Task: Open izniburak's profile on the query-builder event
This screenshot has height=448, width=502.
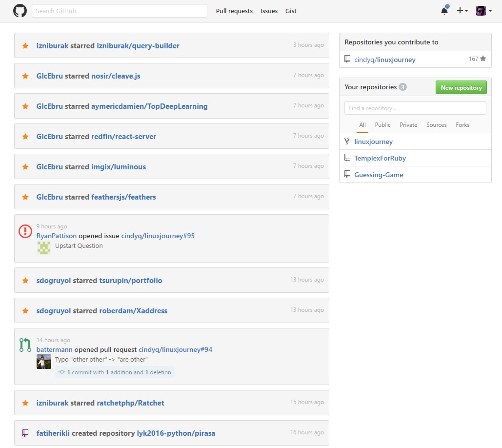Action: (x=52, y=46)
